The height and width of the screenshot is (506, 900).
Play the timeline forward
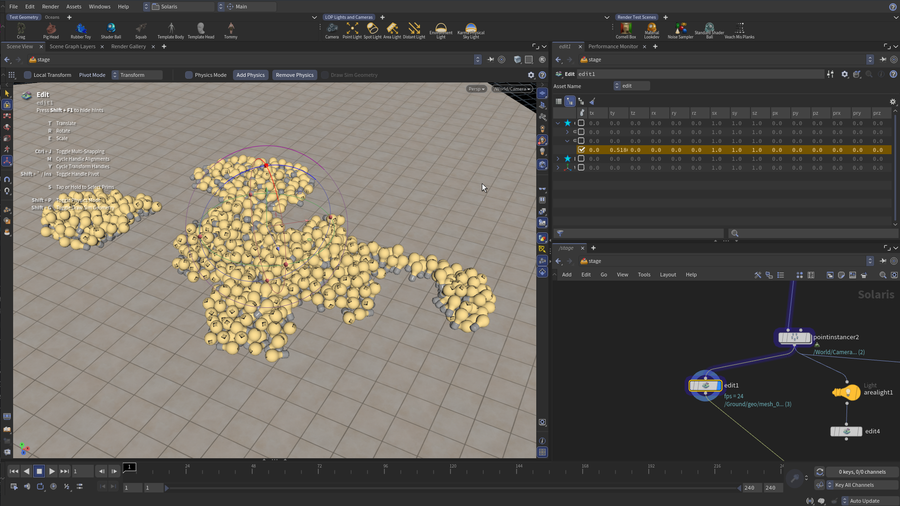(52, 472)
